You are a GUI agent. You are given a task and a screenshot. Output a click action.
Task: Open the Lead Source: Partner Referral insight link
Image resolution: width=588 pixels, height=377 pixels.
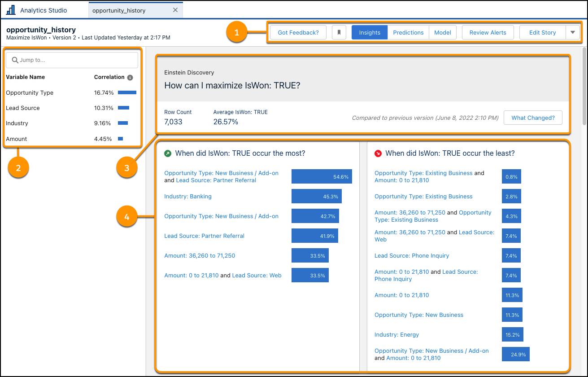click(x=204, y=236)
